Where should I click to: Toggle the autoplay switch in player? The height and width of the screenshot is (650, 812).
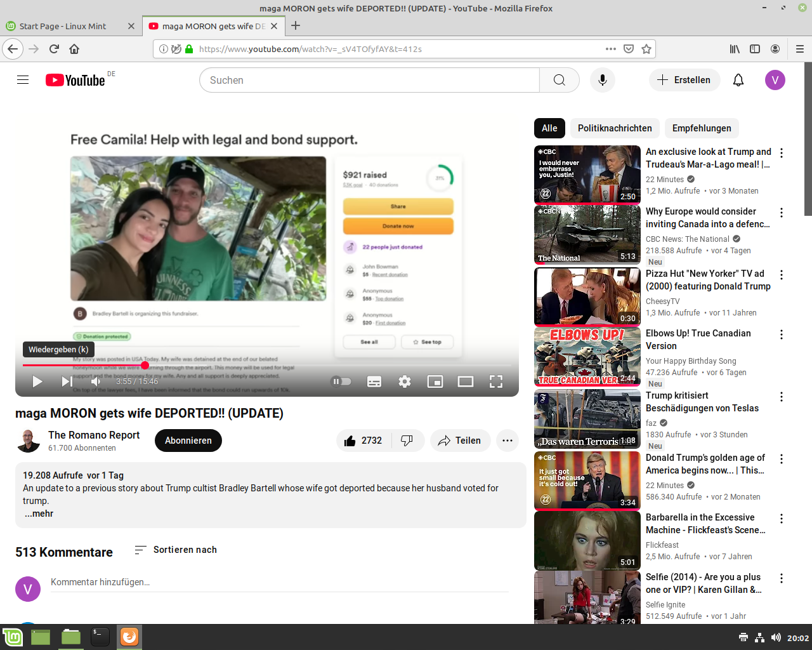coord(341,381)
